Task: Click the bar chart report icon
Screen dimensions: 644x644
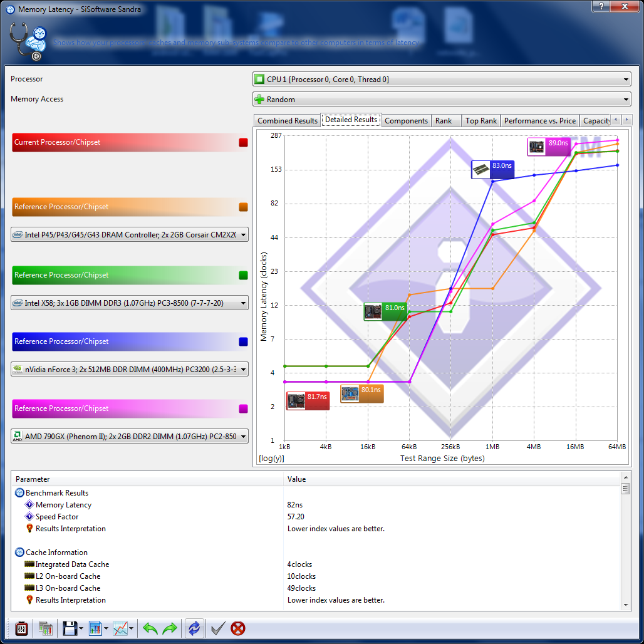Action: click(95, 628)
